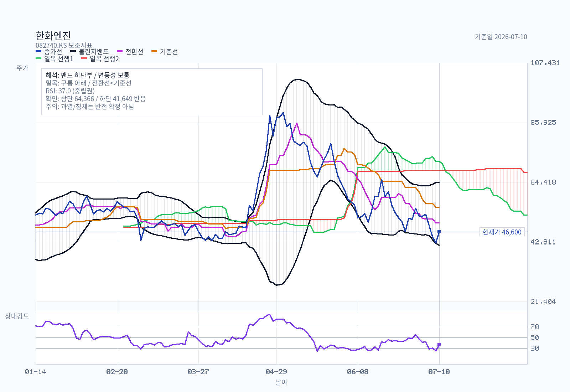This screenshot has height=392, width=570.
Task: Click the RSI: 37.0 (중립권) annotation line
Action: 70,91
